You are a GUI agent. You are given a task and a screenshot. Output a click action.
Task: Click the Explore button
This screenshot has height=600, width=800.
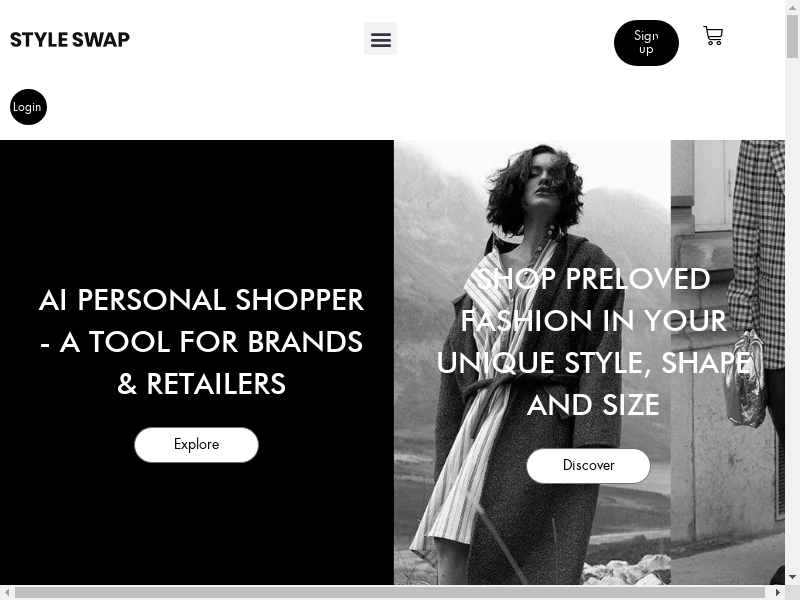click(196, 445)
